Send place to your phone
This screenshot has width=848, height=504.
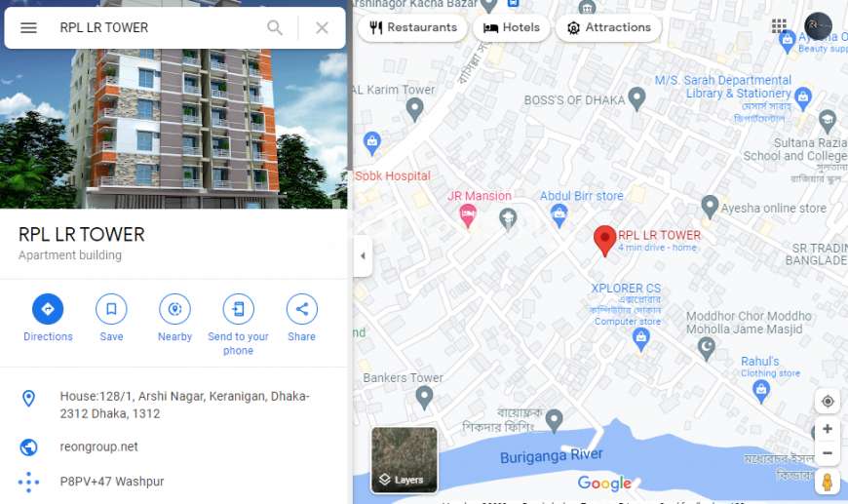[x=239, y=325]
